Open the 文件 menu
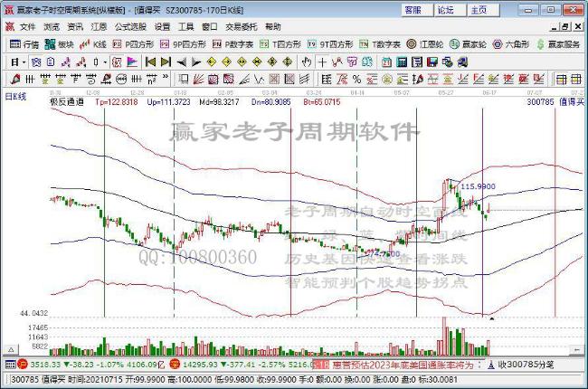 click(x=27, y=26)
